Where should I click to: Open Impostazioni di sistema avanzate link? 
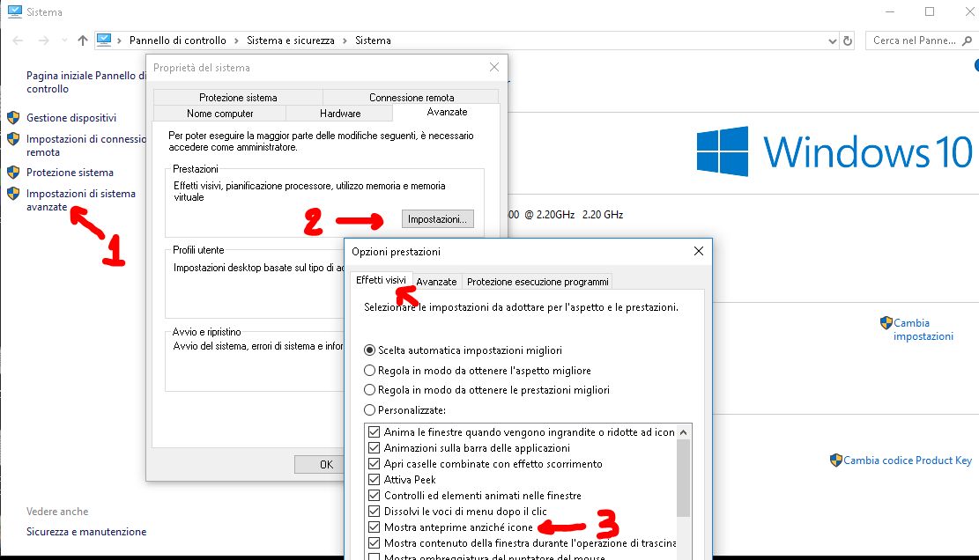coord(80,200)
